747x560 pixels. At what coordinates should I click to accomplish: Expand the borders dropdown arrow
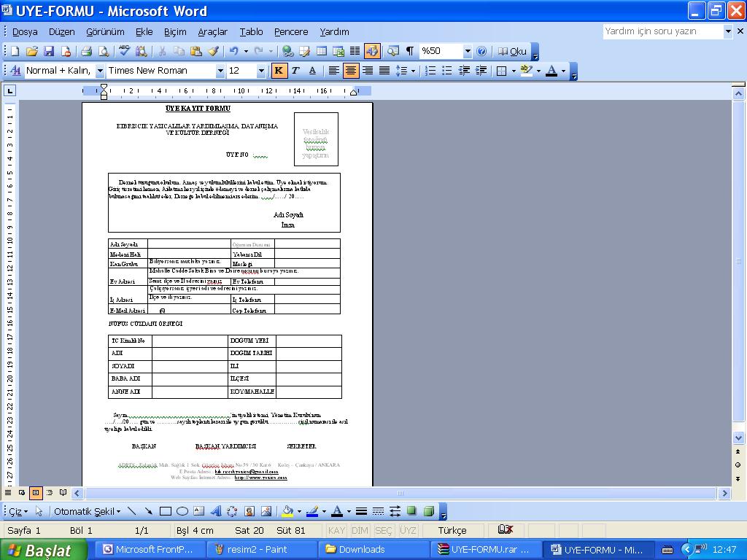click(x=514, y=71)
